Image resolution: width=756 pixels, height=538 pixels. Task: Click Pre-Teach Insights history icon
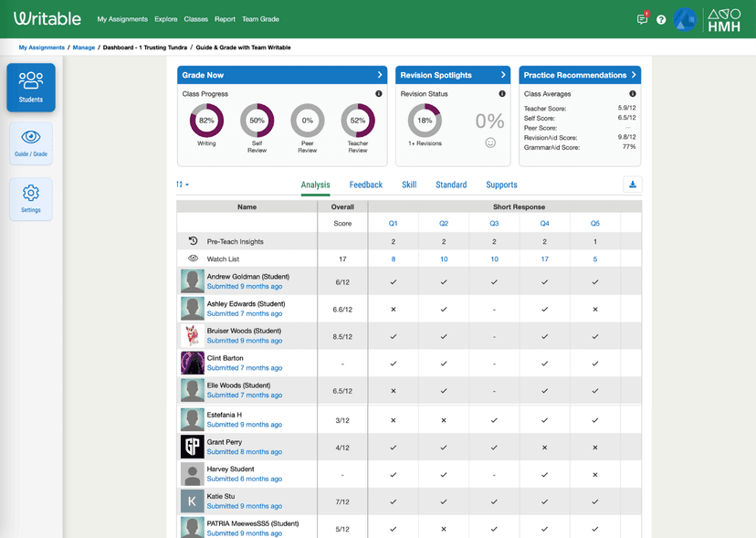coord(194,241)
